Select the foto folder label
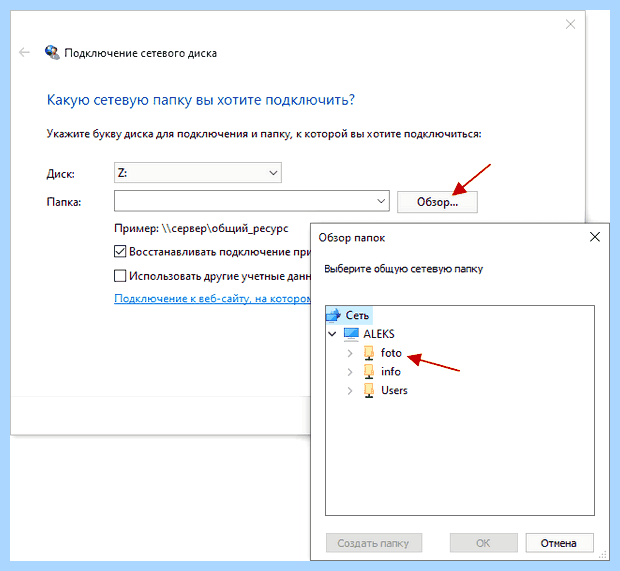620x571 pixels. (x=391, y=353)
